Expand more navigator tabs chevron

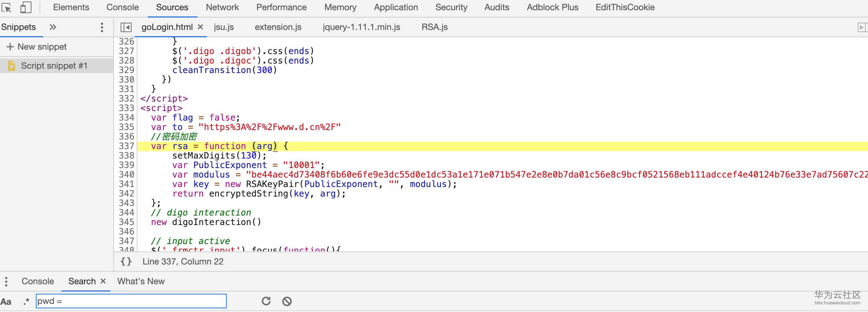(x=53, y=27)
